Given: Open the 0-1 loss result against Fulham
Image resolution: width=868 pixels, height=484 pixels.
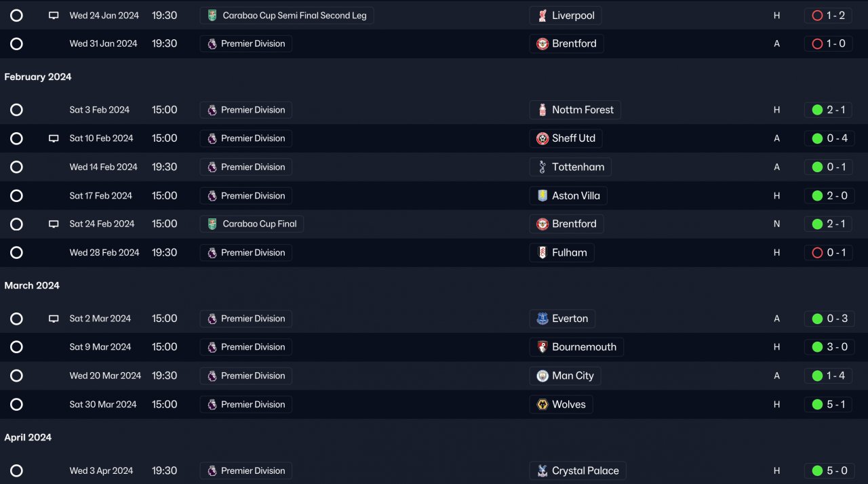Looking at the screenshot, I should [x=828, y=253].
